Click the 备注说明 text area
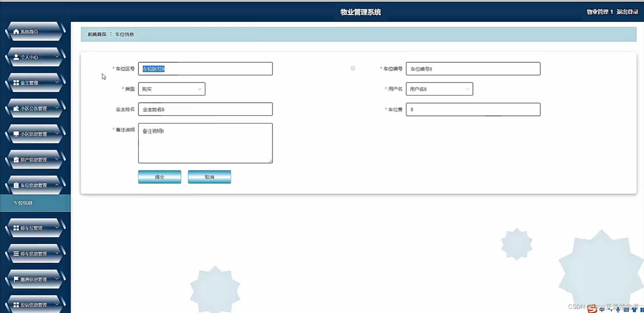The image size is (644, 313). pos(205,143)
